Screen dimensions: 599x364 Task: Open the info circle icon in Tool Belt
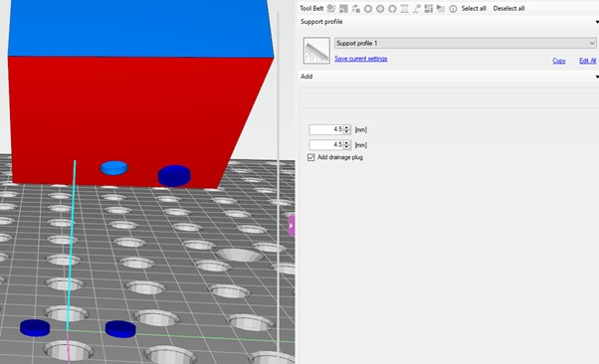pyautogui.click(x=453, y=9)
